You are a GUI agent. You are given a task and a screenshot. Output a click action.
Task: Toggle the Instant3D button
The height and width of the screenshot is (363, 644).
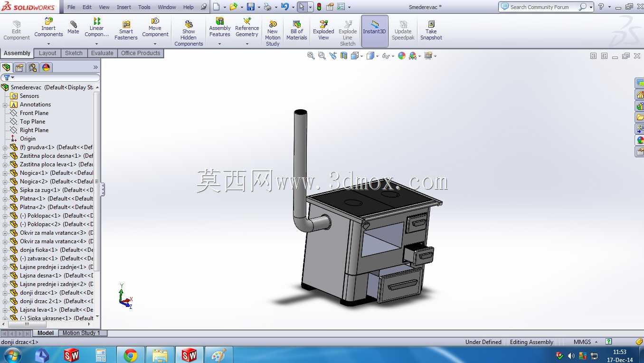point(375,31)
